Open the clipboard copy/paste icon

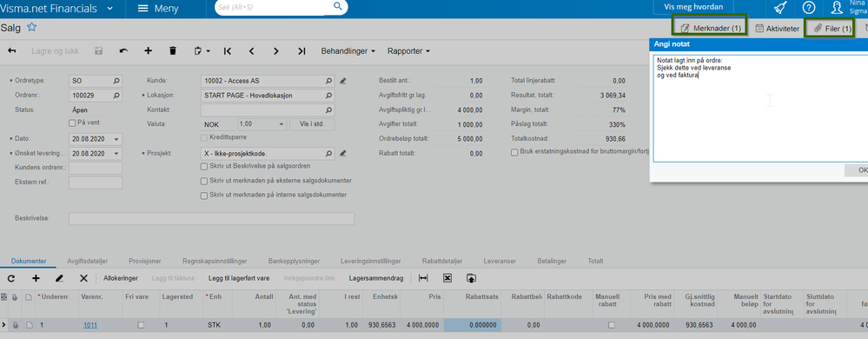(202, 51)
